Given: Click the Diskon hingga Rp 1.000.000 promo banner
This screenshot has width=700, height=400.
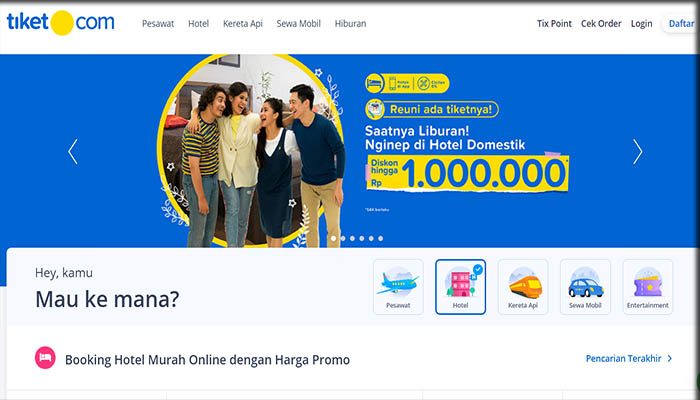Looking at the screenshot, I should 467,173.
